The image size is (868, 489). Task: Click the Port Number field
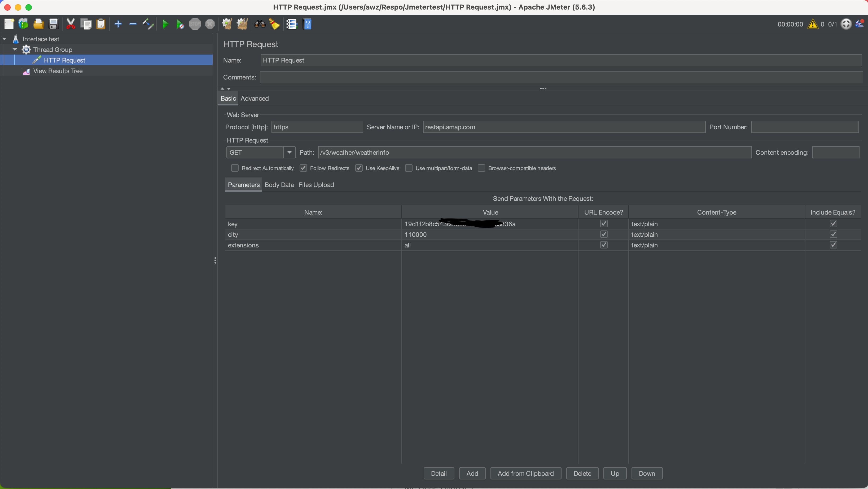[x=805, y=127]
